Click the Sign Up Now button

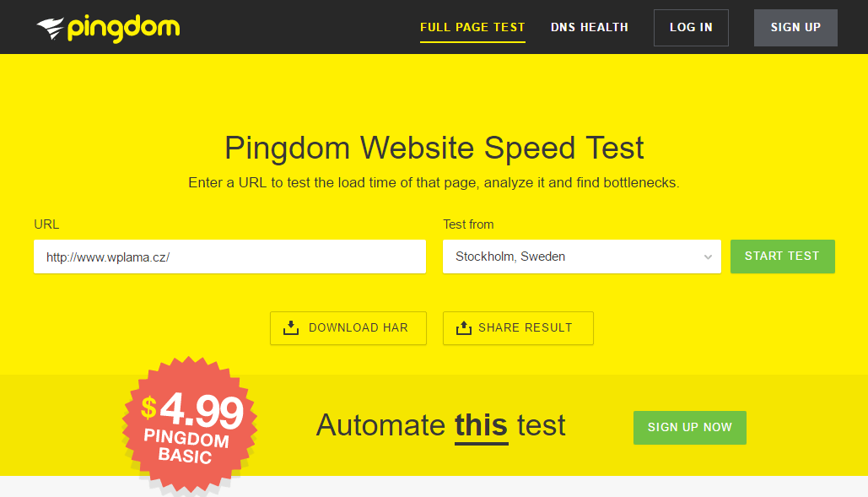(x=690, y=427)
